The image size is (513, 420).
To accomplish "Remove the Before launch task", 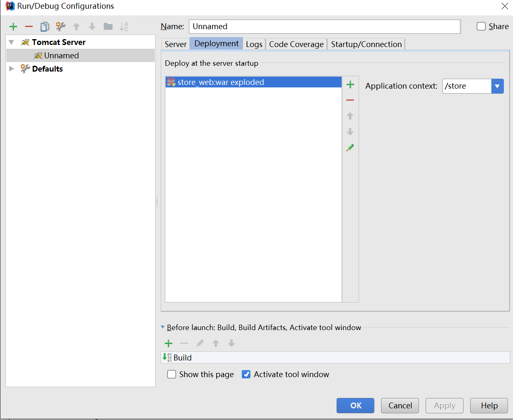I will pos(184,343).
